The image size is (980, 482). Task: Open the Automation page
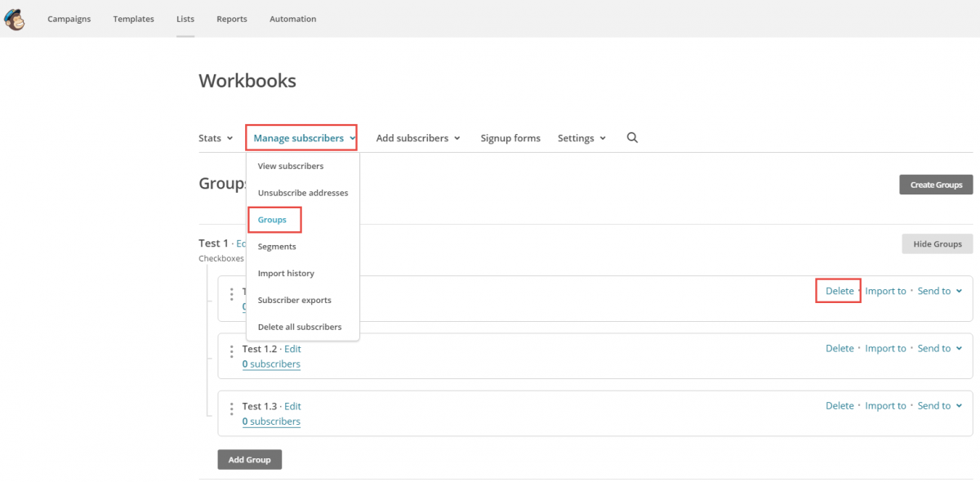[293, 19]
